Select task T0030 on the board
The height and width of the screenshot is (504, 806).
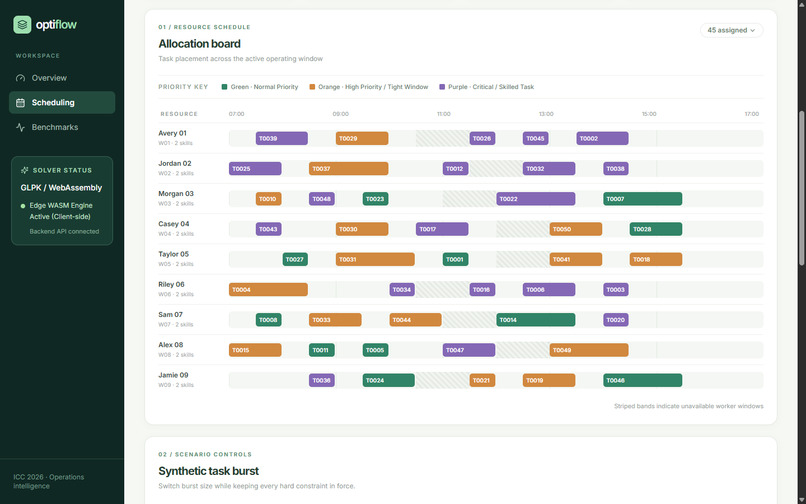pos(362,229)
